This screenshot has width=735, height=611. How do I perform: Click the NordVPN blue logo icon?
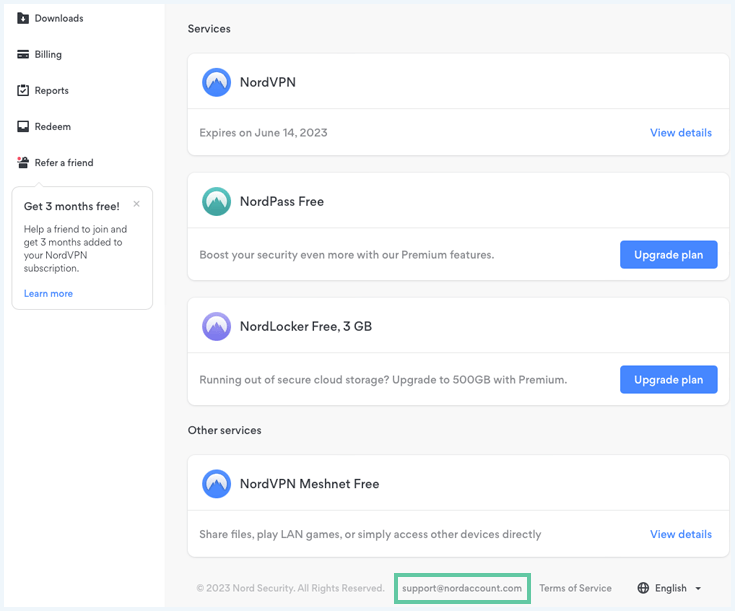point(217,83)
